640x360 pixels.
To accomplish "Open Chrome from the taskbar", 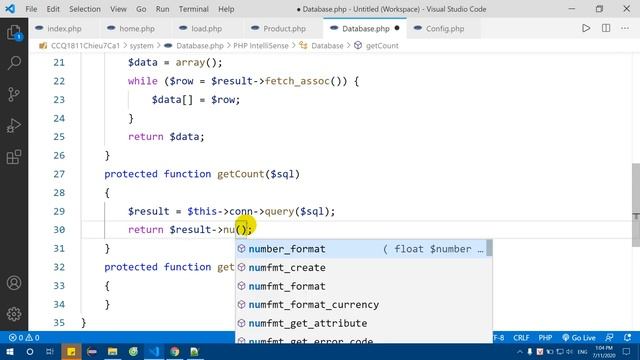I will [175, 351].
